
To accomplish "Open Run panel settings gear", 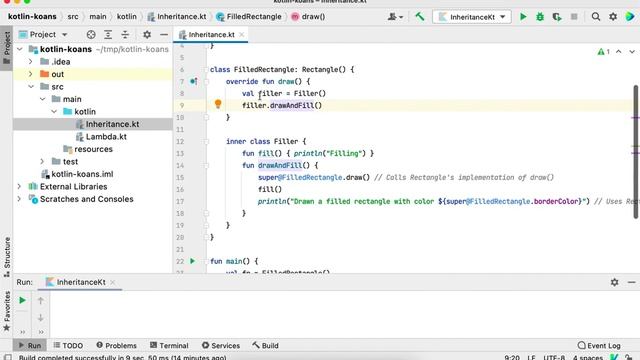I will click(614, 282).
